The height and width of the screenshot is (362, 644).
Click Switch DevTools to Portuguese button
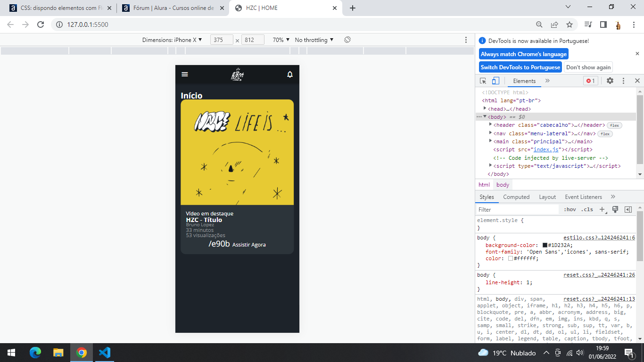click(x=520, y=67)
